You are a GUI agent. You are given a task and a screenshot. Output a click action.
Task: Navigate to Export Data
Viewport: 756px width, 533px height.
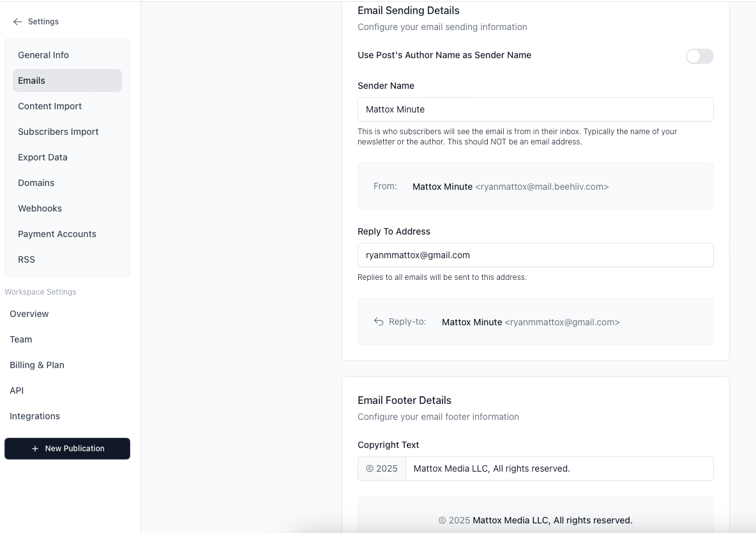pos(43,157)
